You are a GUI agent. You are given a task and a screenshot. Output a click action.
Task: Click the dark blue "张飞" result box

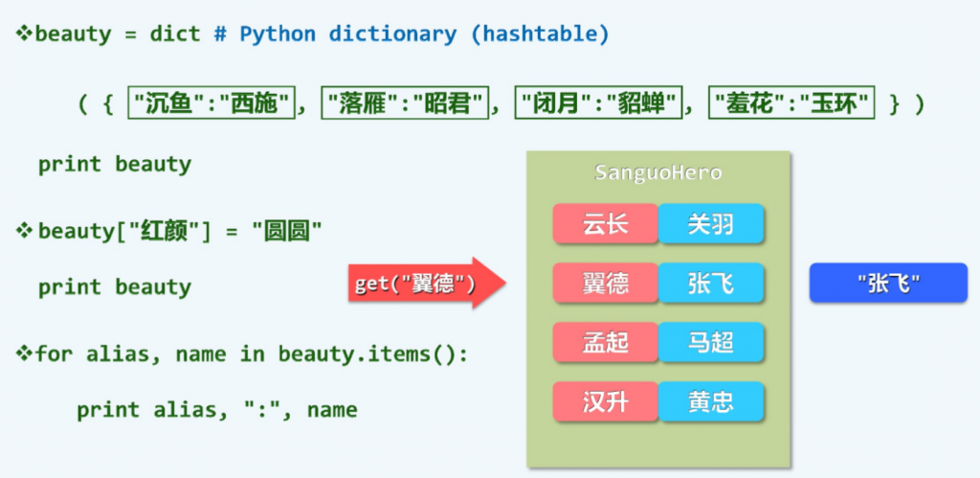point(887,283)
